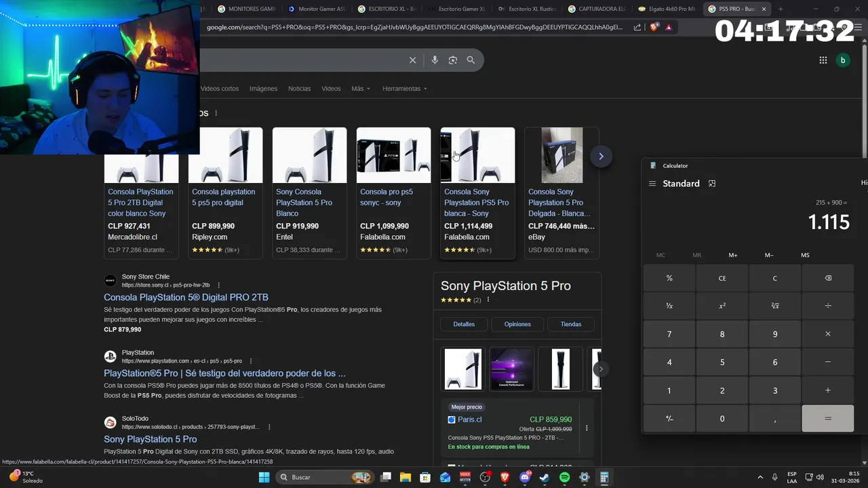Open options menu for PlayStation.com result
868x488 pixels.
point(251,361)
